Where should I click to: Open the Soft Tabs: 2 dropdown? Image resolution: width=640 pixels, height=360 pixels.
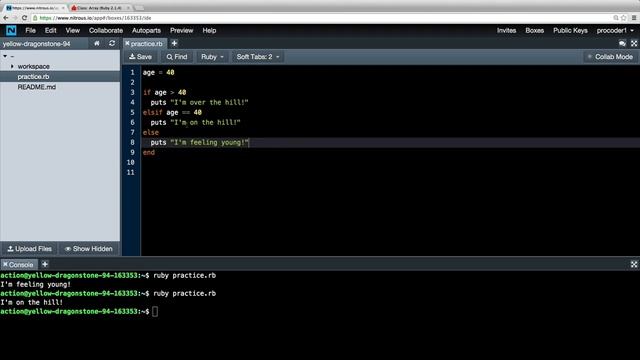click(x=258, y=57)
